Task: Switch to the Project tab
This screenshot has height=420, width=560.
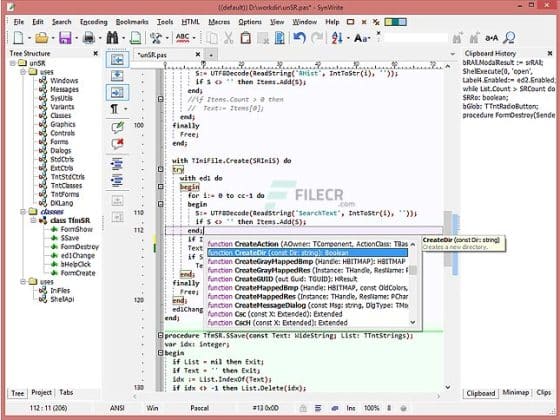Action: [x=41, y=392]
